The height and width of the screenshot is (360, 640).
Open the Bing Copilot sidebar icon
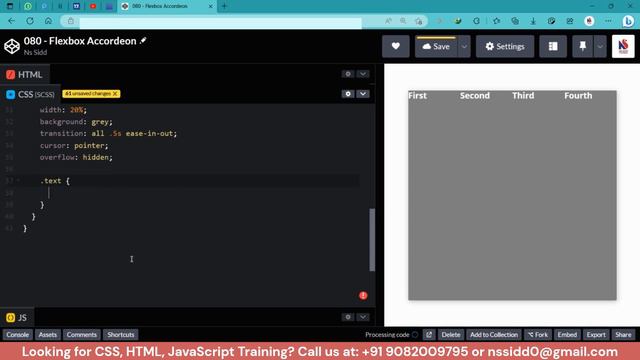(x=628, y=21)
